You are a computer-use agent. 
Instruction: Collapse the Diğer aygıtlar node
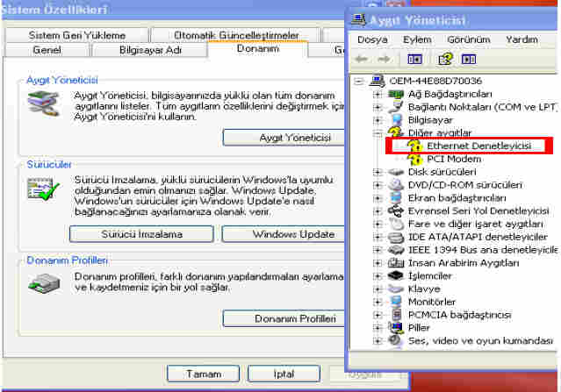378,133
